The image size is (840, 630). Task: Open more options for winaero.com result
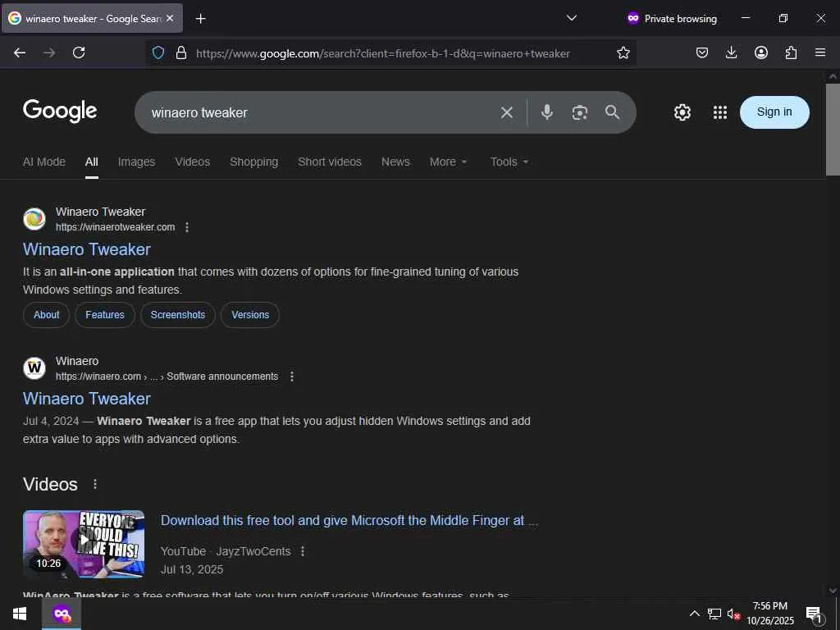[292, 377]
